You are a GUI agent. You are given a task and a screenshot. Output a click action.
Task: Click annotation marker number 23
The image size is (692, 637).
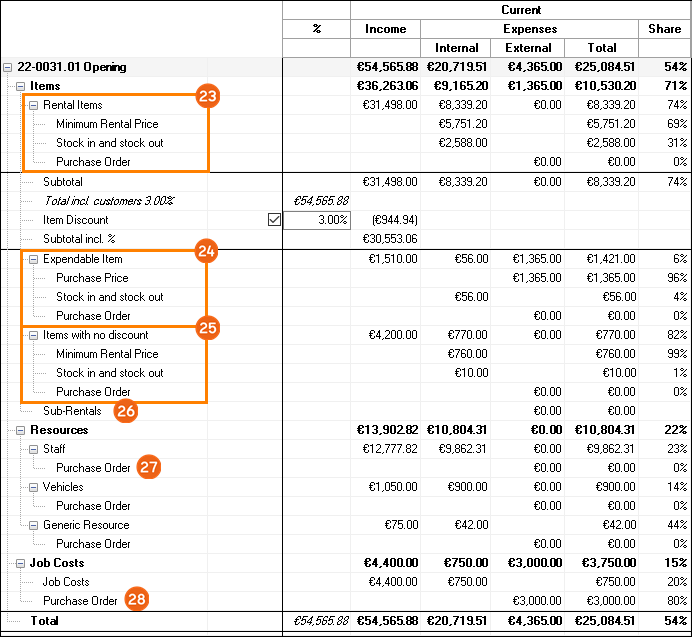[208, 96]
